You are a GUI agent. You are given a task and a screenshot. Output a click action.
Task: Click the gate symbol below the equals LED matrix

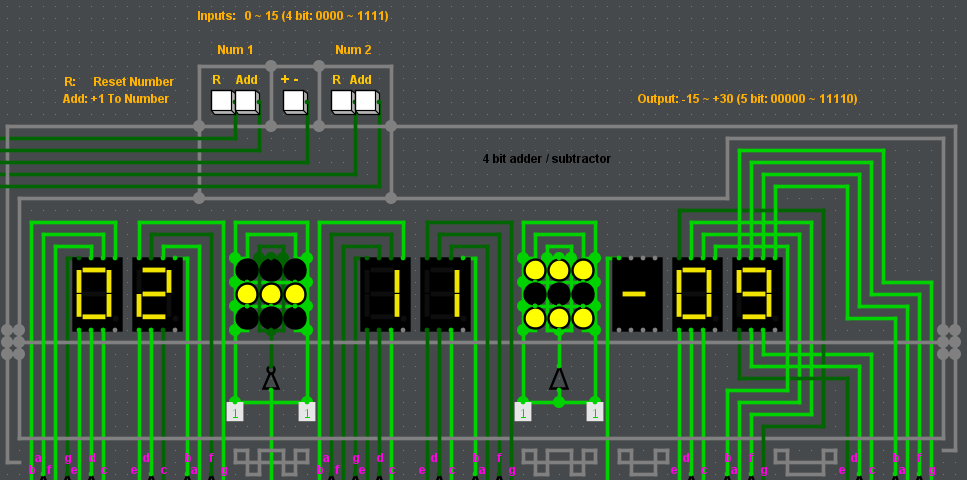[559, 378]
